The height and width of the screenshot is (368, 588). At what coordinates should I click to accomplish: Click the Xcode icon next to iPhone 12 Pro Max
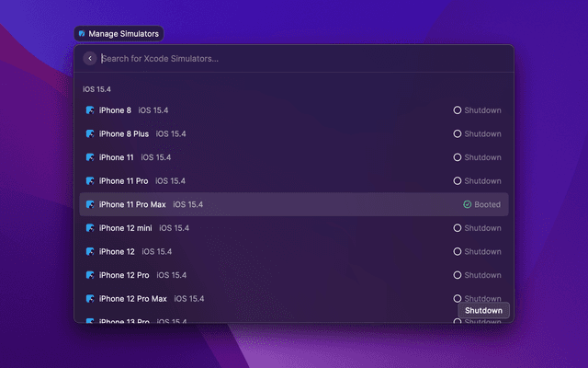click(90, 299)
